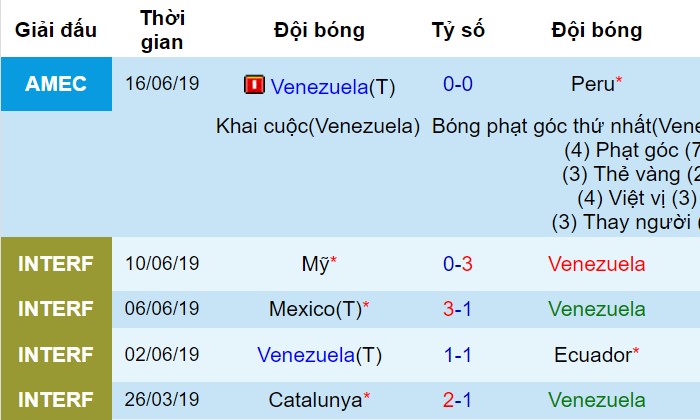
Task: View the 2-1 score details
Action: coord(458,399)
